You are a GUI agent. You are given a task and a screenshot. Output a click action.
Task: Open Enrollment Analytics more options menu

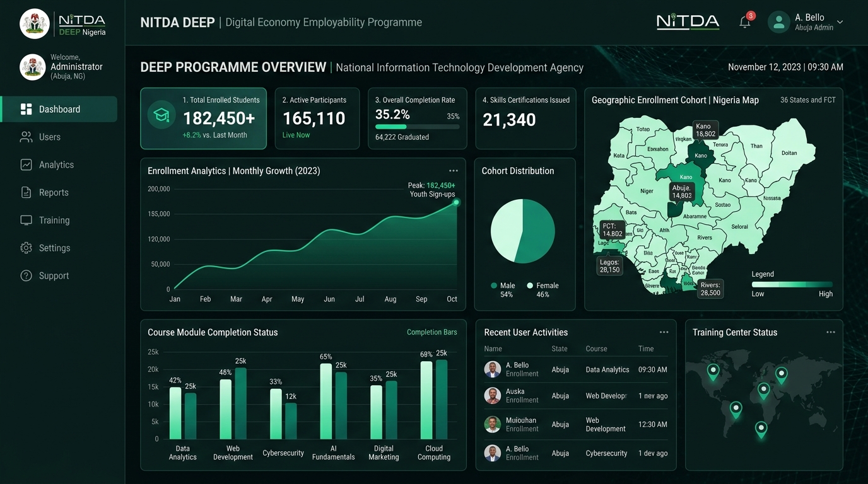pos(454,171)
